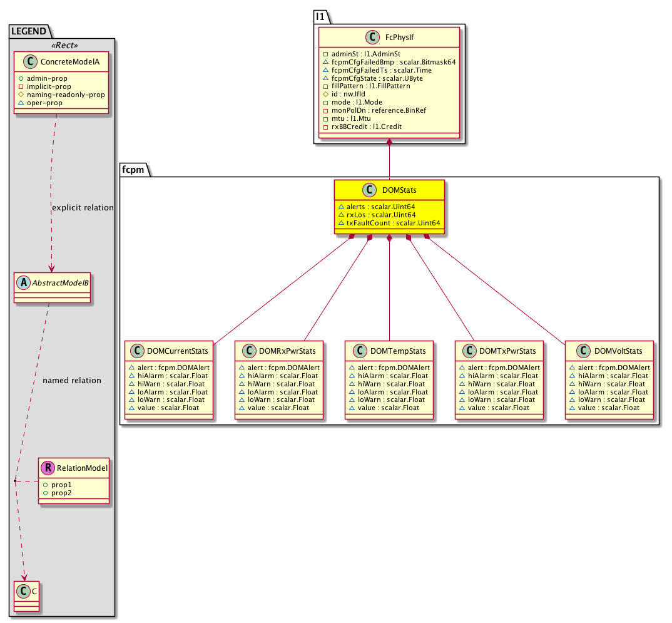Click prop1 in the RelationModel box
This screenshot has height=623, width=672.
[61, 485]
